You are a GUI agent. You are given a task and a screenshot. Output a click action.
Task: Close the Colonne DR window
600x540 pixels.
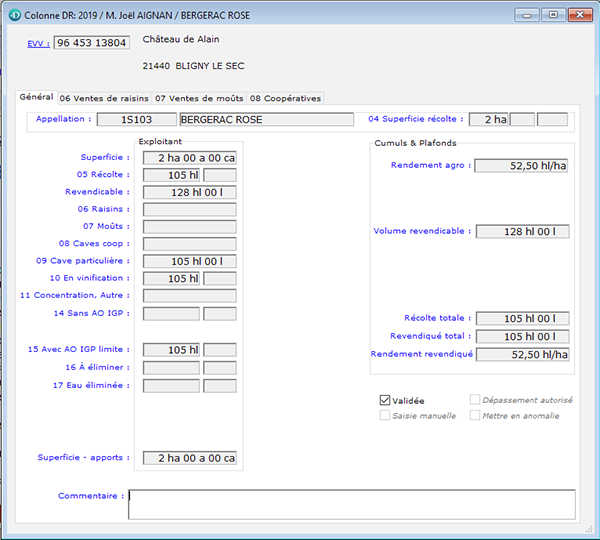pos(580,15)
